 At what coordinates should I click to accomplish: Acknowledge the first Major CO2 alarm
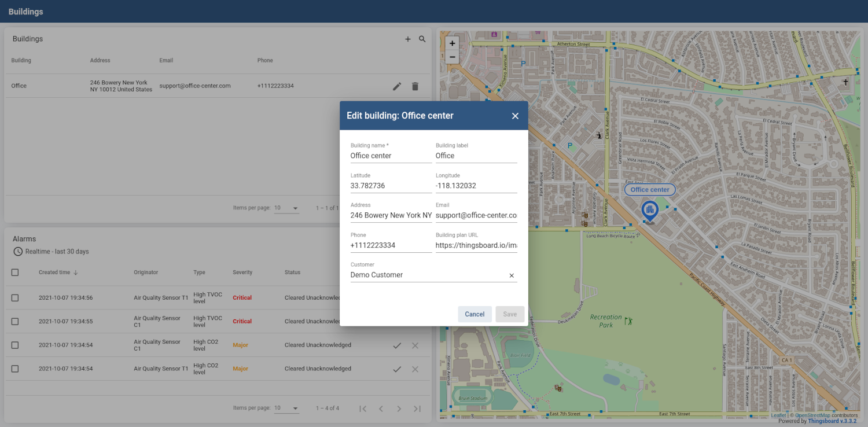[397, 345]
